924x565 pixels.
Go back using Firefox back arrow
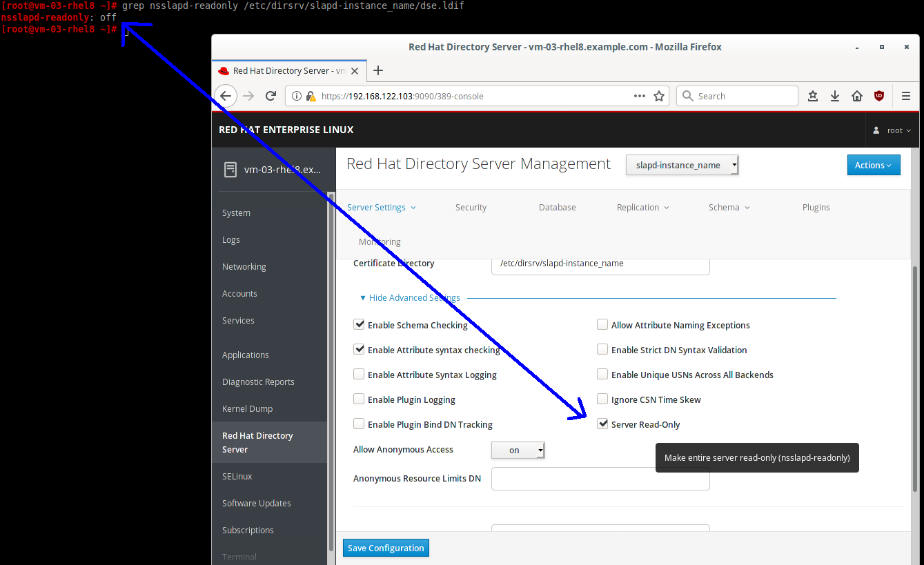[226, 96]
